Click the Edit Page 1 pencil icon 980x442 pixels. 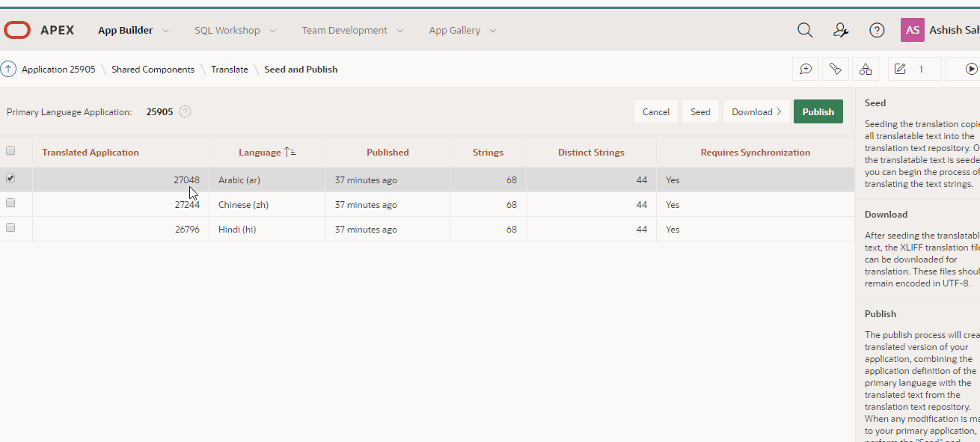click(901, 69)
